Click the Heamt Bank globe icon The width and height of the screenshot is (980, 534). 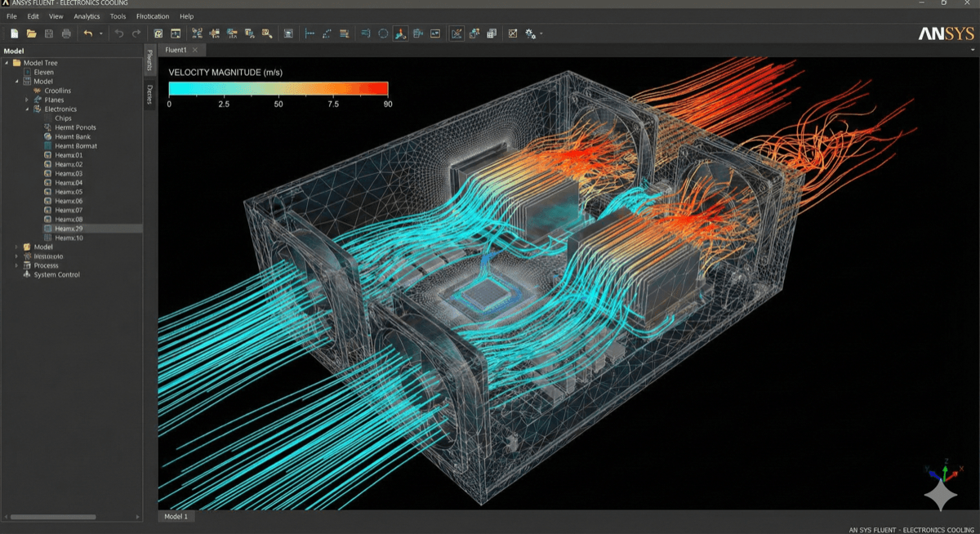pyautogui.click(x=48, y=136)
